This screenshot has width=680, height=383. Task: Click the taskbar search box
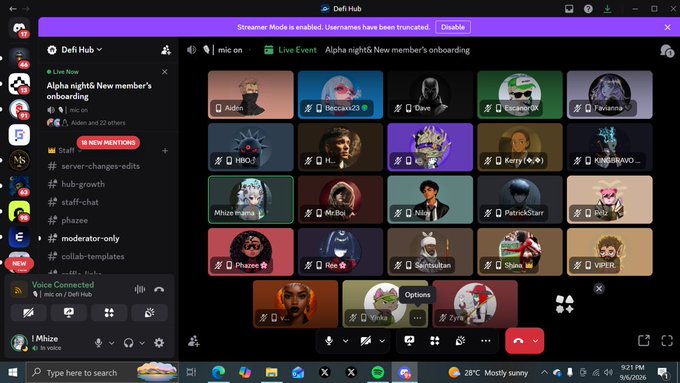pos(103,373)
